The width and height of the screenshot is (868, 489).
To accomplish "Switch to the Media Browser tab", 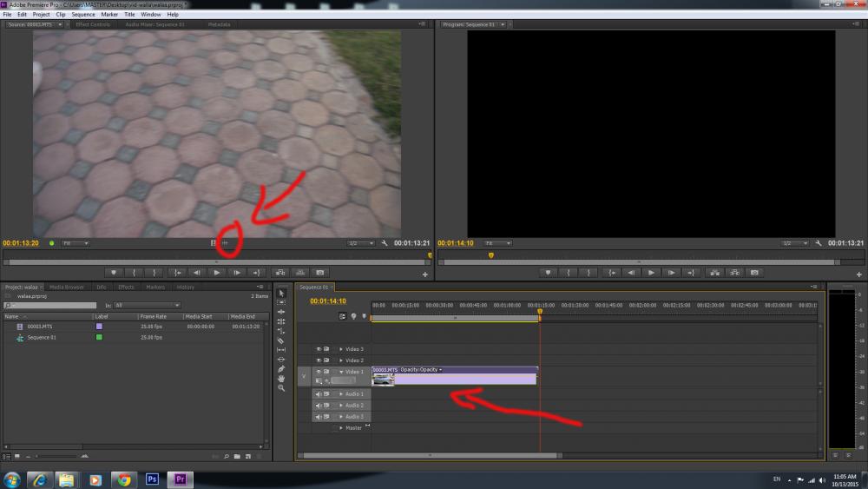I will click(x=67, y=287).
